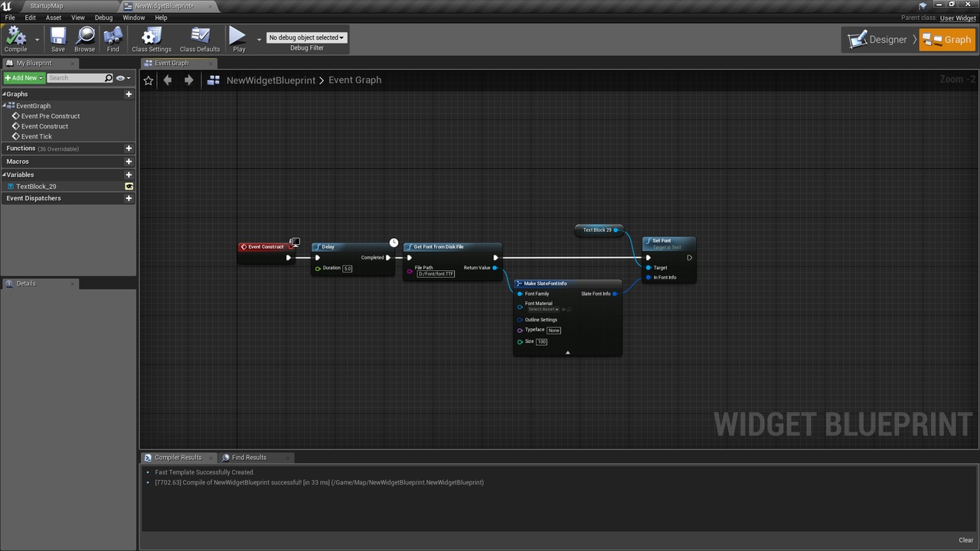Open the Find binoculars tool
The height and width of the screenshot is (551, 980).
113,39
